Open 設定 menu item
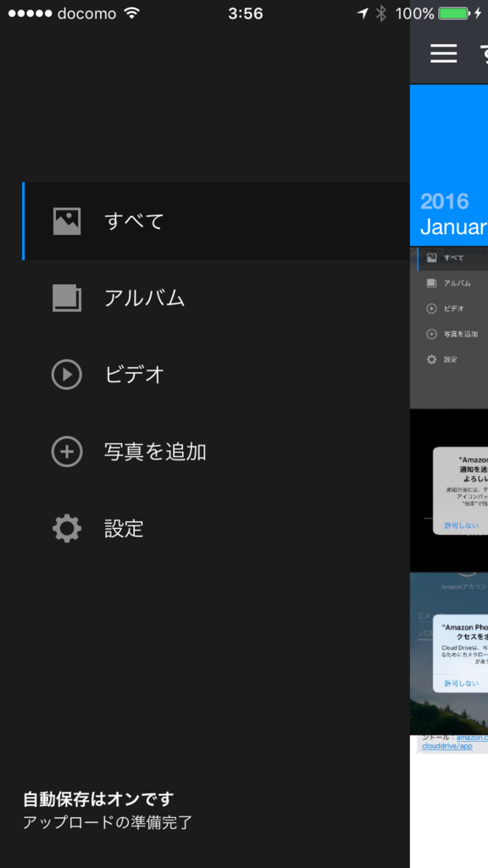 (x=216, y=529)
